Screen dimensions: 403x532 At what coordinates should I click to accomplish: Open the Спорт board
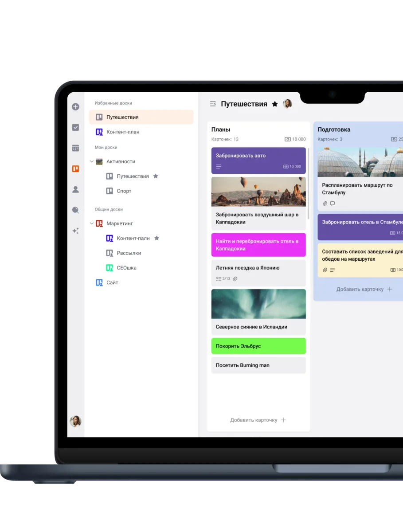tap(124, 191)
